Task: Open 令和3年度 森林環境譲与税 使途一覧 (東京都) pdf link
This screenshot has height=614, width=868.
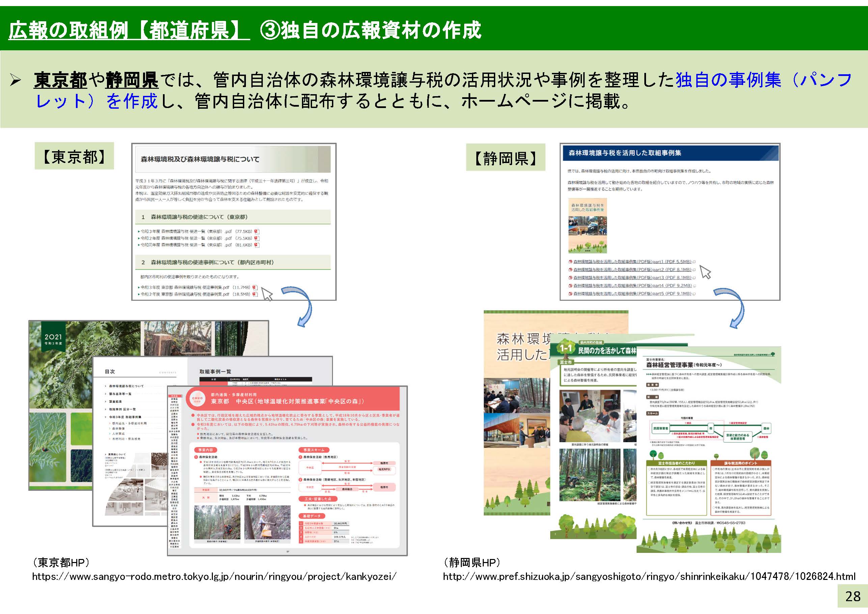Action: (x=196, y=231)
